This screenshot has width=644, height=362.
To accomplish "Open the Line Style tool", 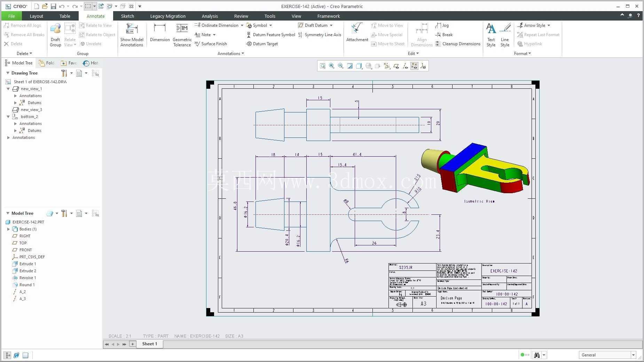I will [x=505, y=35].
